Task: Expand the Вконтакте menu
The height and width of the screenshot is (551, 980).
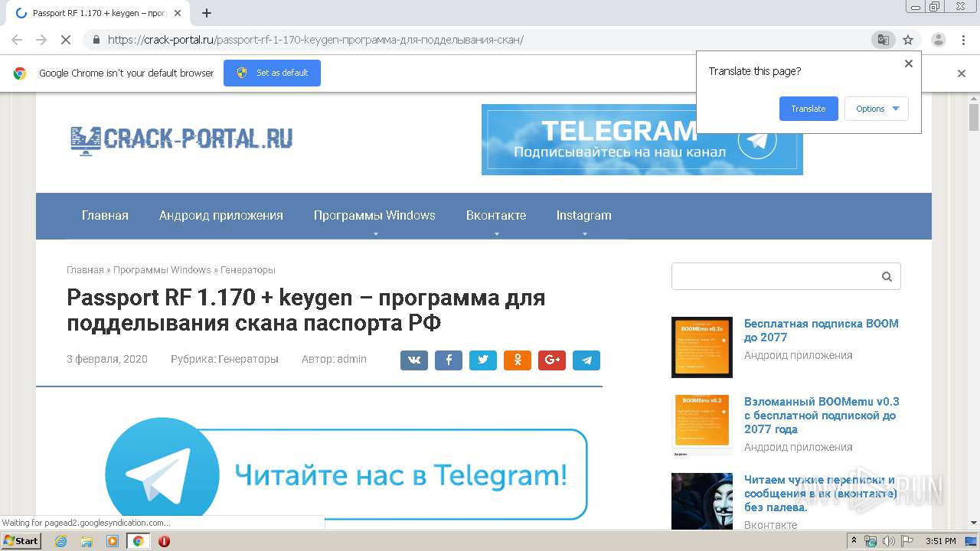Action: point(496,216)
